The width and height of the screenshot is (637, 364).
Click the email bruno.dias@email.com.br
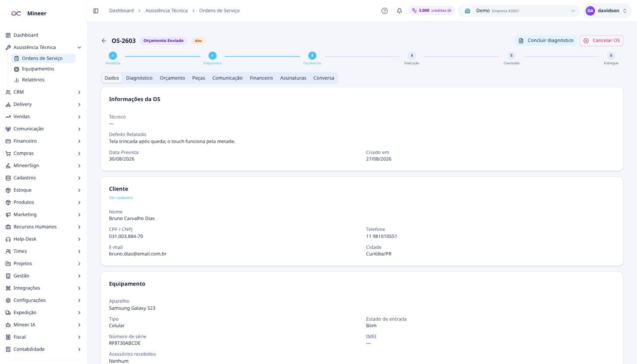pyautogui.click(x=138, y=254)
